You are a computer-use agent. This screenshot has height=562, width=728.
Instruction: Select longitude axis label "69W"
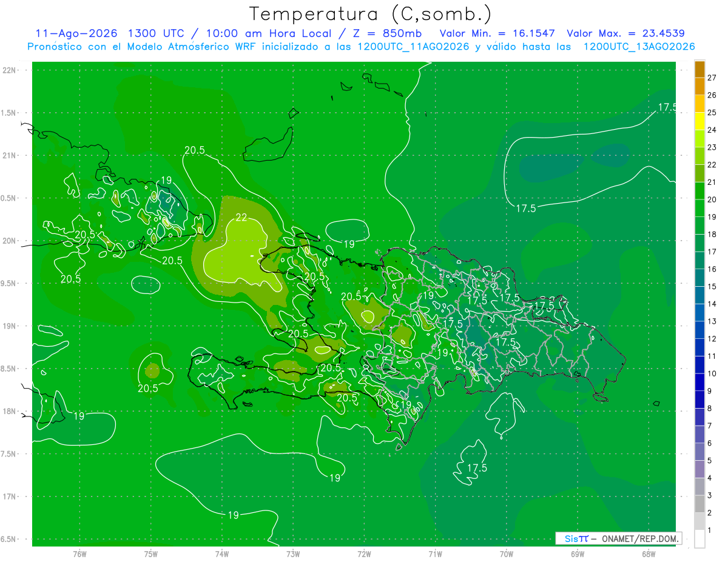point(578,554)
